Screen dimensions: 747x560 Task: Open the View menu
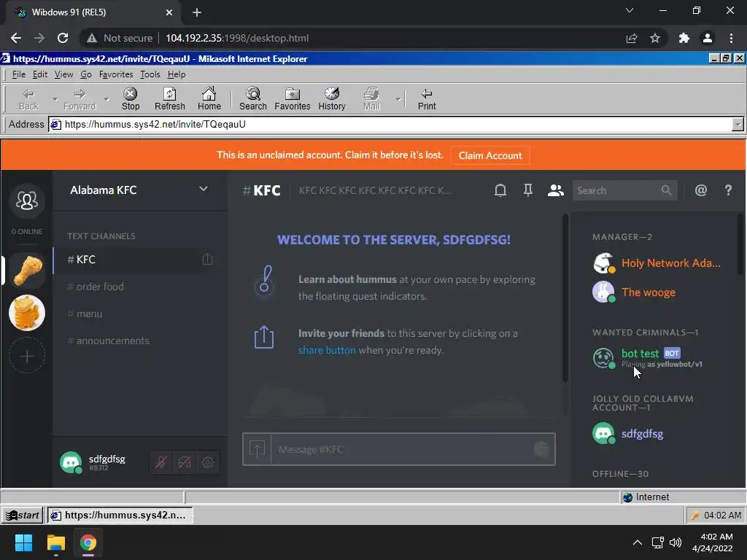63,74
